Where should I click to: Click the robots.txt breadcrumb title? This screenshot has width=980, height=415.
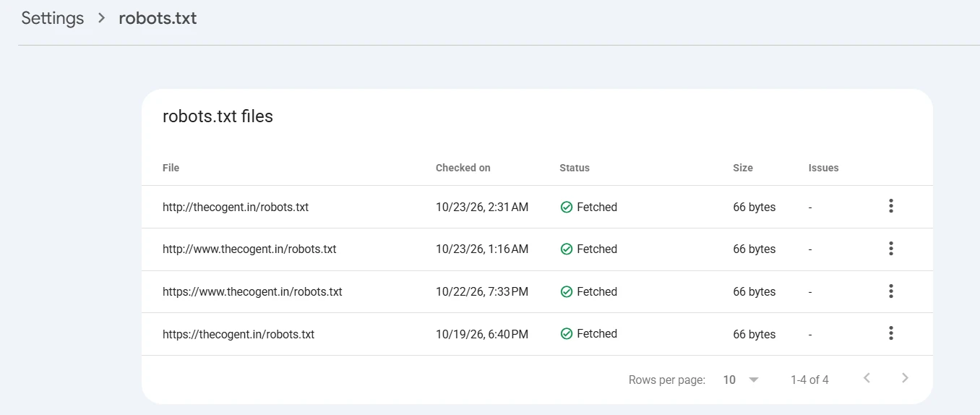point(158,18)
